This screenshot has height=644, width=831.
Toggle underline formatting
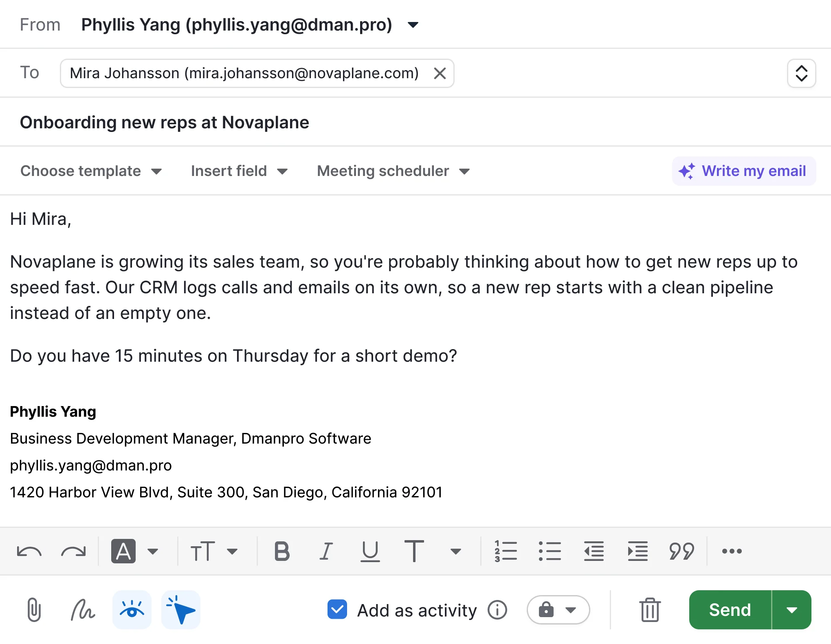[370, 552]
